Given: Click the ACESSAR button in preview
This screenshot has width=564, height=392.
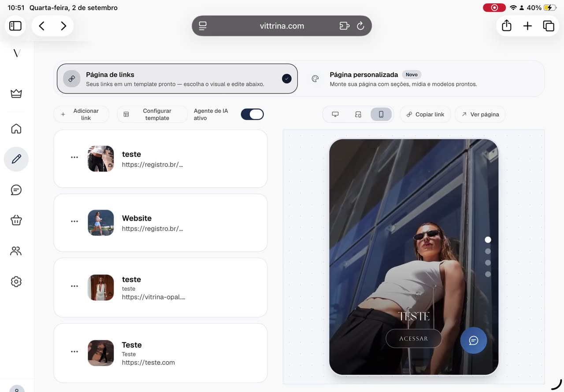Looking at the screenshot, I should (x=414, y=339).
